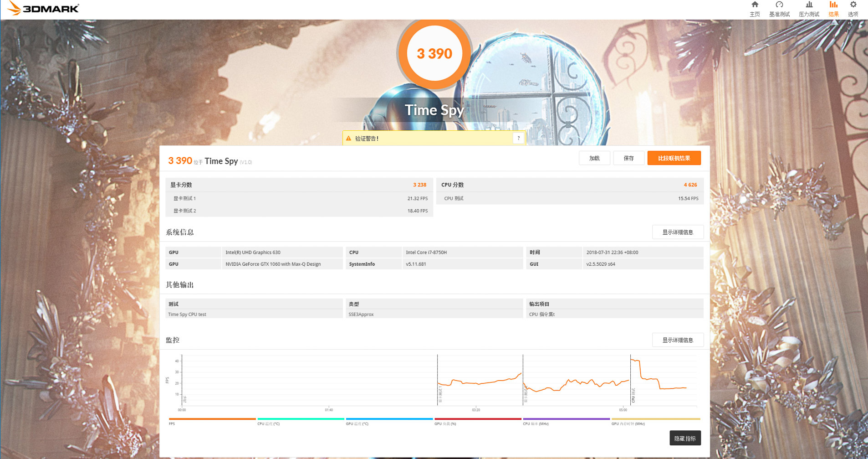
Task: Open the Stress Test (压力测试) chart icon
Action: click(x=809, y=5)
